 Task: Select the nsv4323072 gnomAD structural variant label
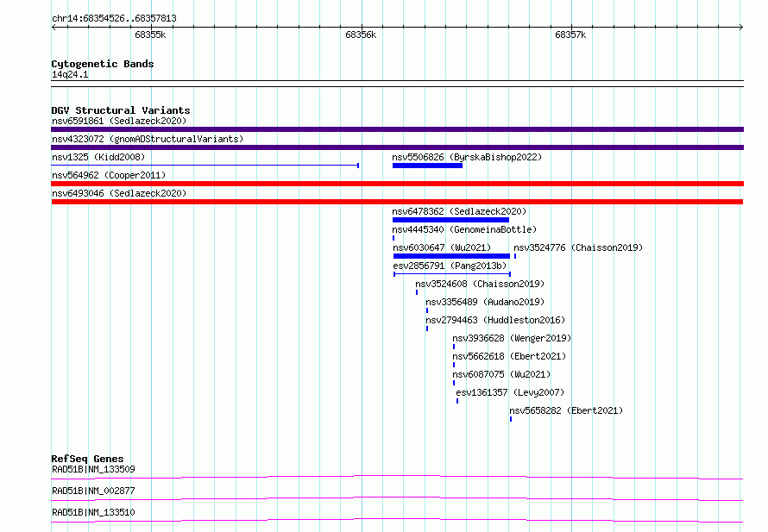coord(148,139)
